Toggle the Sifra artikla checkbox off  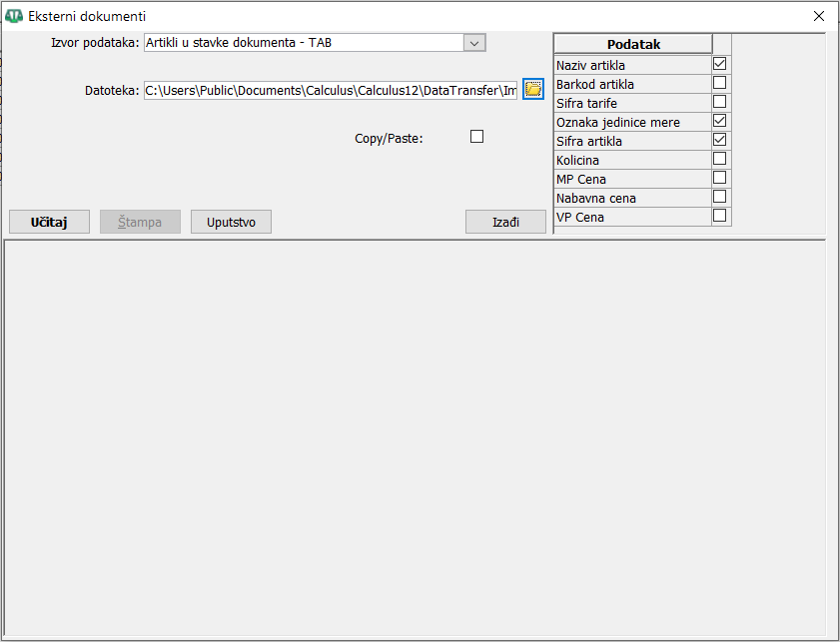point(719,140)
